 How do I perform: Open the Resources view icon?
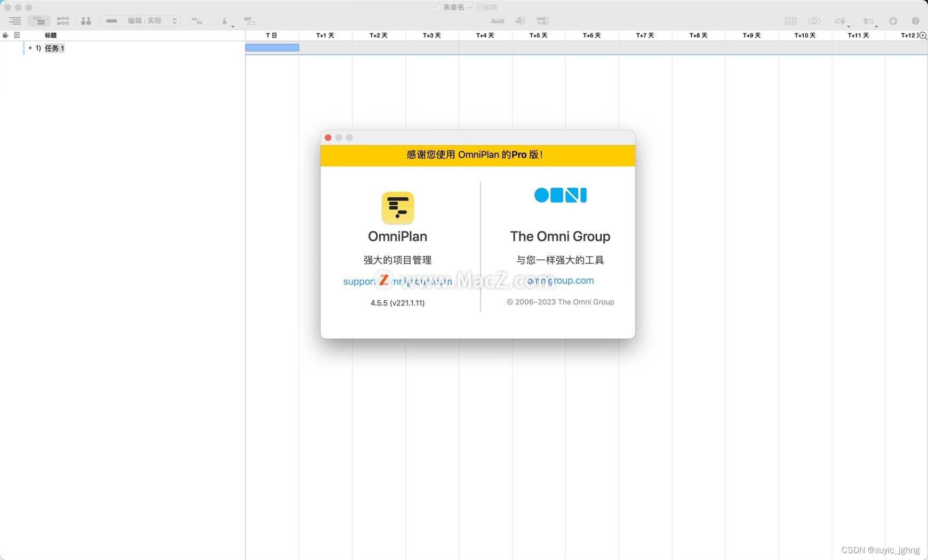86,21
